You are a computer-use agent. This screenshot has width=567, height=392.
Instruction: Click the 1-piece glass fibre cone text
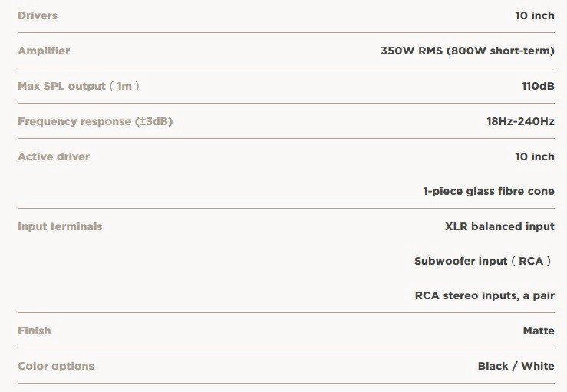488,191
